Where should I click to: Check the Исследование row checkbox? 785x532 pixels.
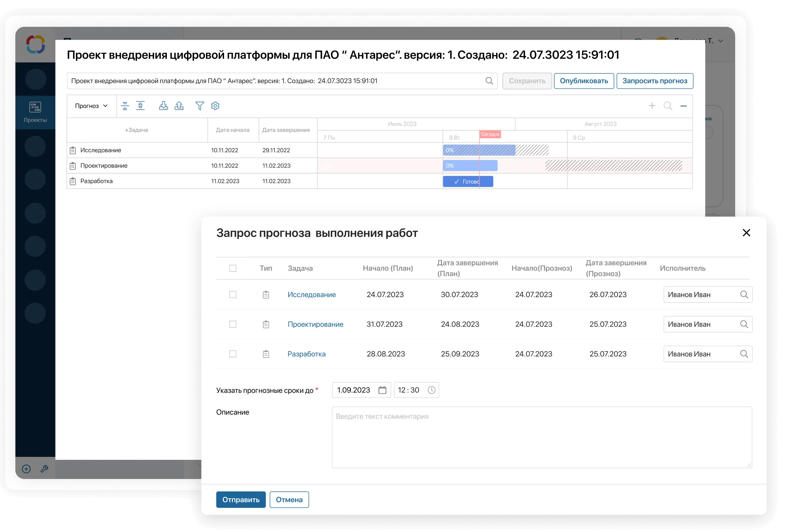pyautogui.click(x=233, y=294)
